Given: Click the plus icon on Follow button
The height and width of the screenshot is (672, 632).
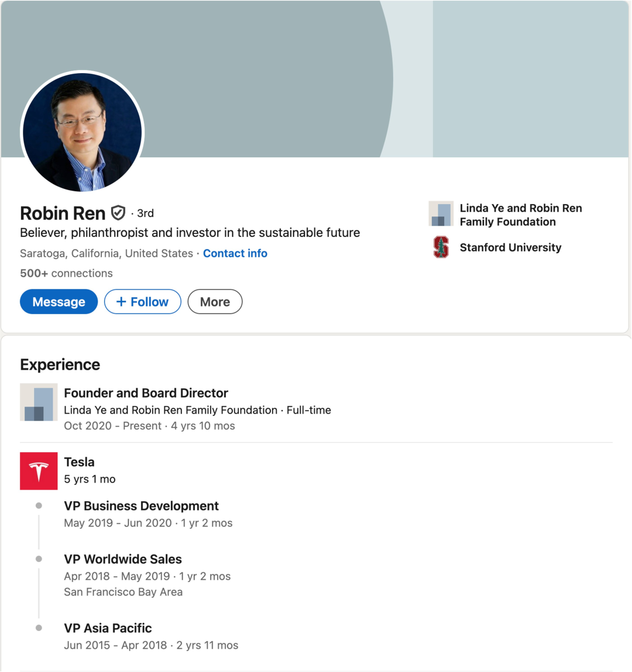Looking at the screenshot, I should [x=121, y=302].
